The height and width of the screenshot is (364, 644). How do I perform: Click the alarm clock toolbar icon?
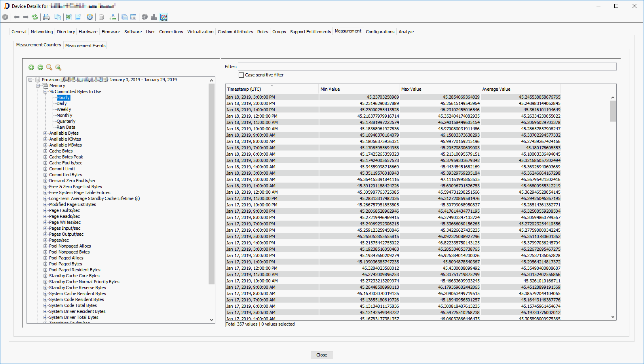coord(90,17)
